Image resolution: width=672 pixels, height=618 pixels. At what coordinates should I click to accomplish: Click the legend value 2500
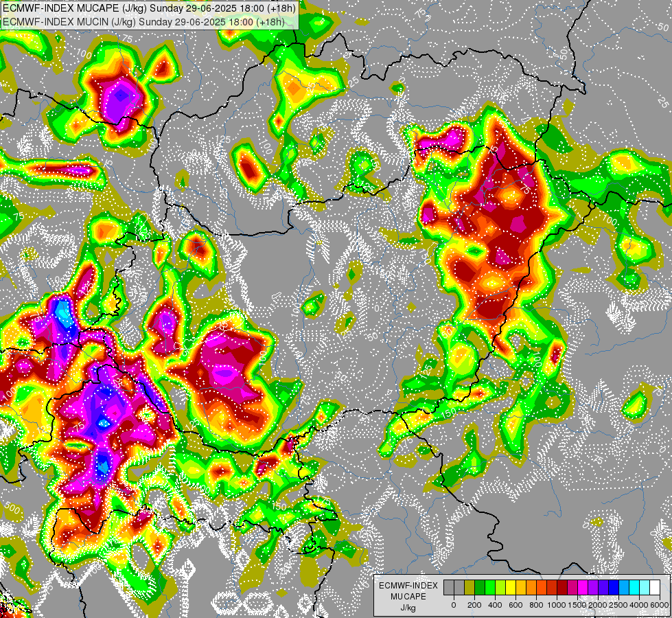click(618, 605)
